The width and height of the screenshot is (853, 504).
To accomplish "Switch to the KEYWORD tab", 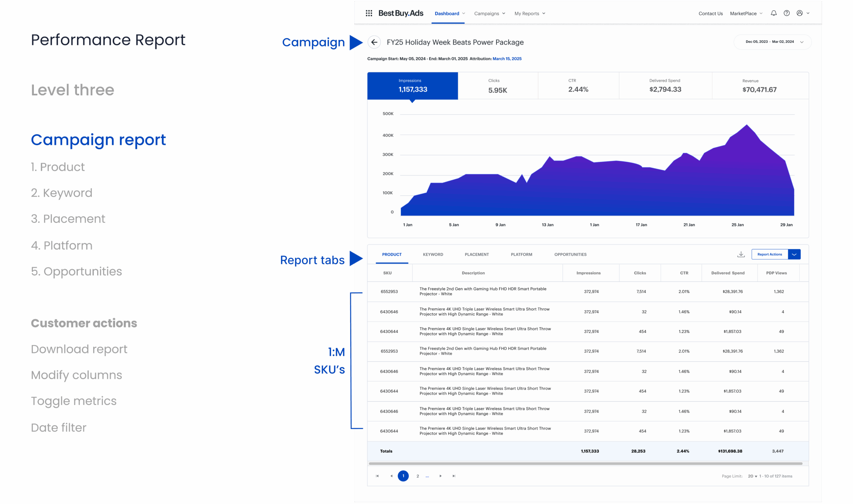I will pyautogui.click(x=432, y=254).
